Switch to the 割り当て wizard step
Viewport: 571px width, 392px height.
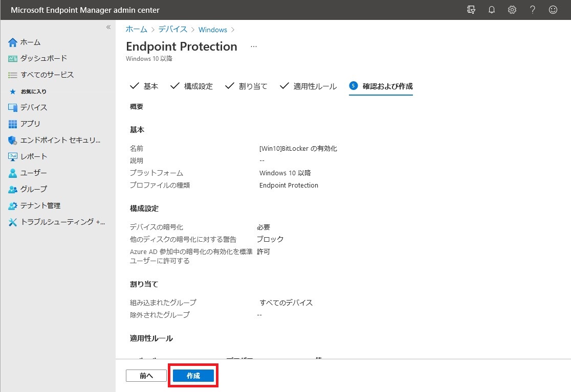[x=246, y=86]
